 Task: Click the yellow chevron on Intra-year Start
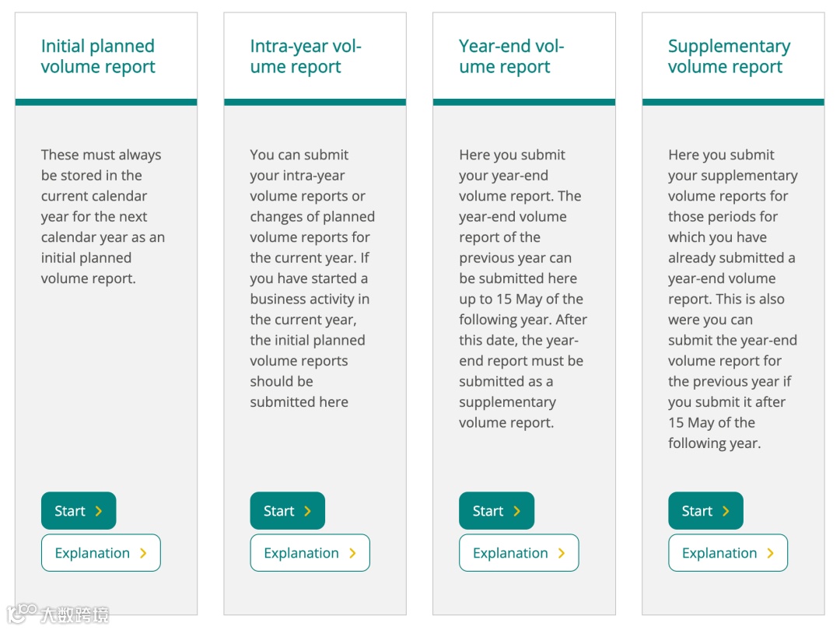coord(308,511)
